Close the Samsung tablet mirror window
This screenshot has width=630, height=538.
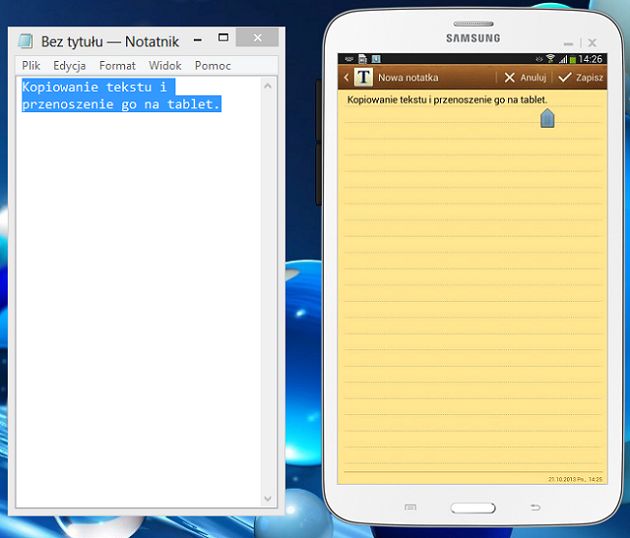point(592,43)
